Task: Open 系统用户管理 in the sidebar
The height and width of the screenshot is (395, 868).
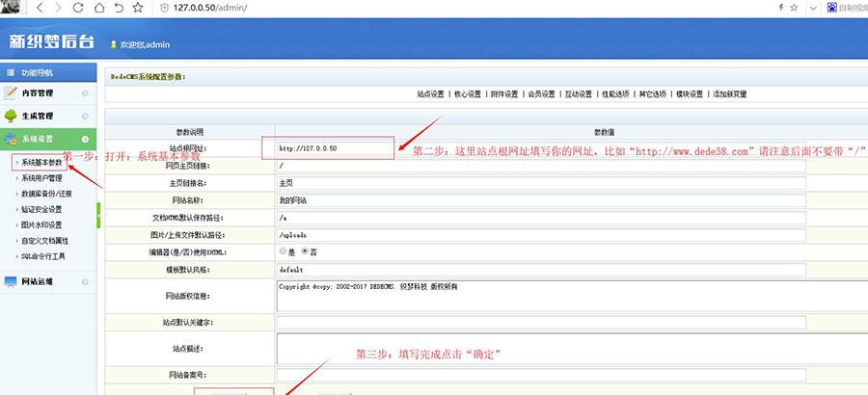Action: (x=41, y=178)
